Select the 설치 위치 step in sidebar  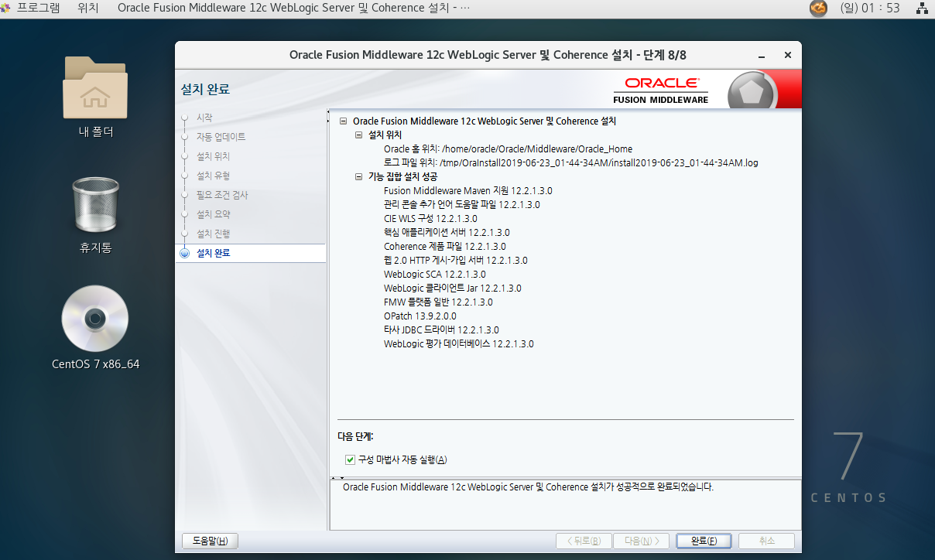213,156
